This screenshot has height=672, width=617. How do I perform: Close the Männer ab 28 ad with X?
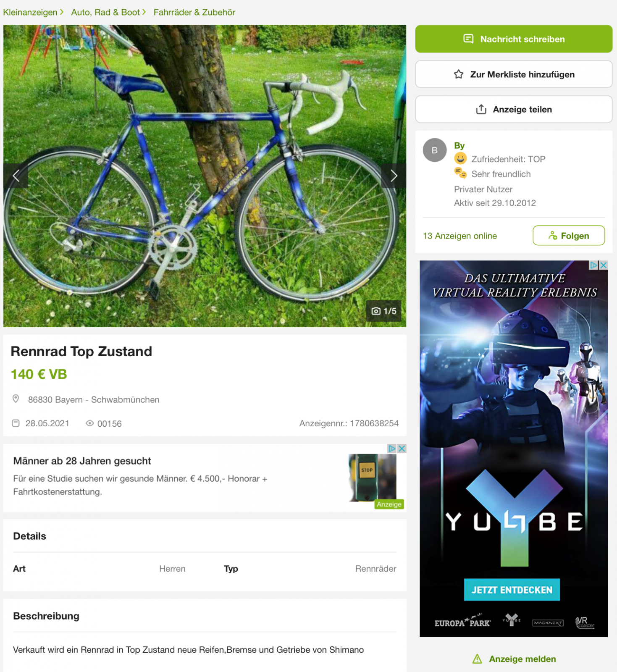coord(402,449)
